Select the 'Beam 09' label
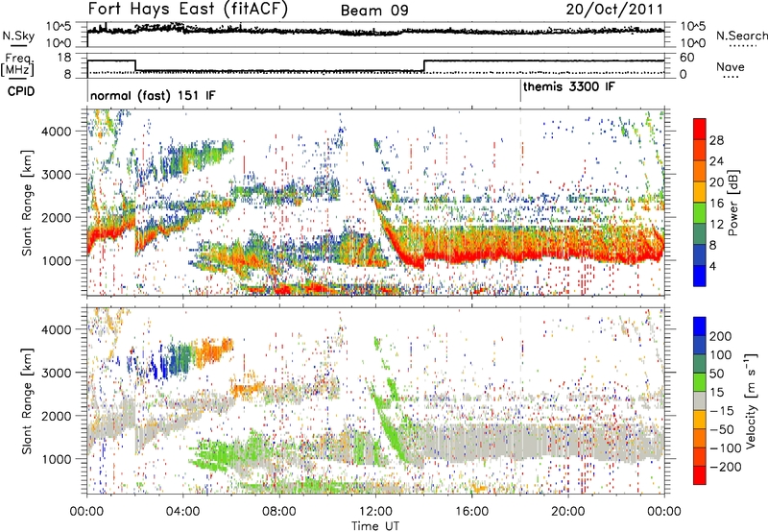 click(x=374, y=11)
